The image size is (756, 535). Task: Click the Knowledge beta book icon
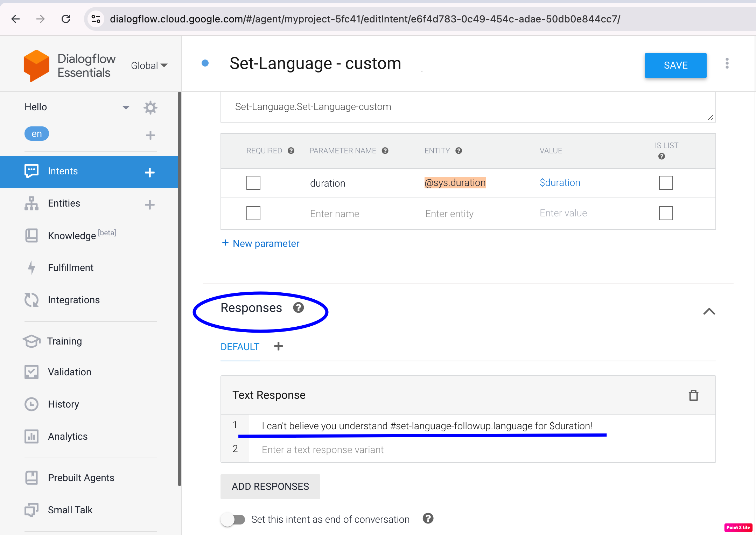(x=31, y=235)
